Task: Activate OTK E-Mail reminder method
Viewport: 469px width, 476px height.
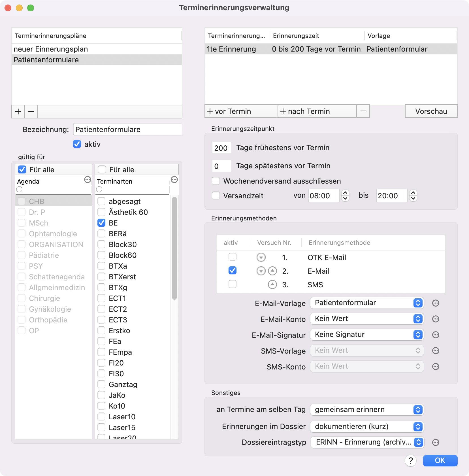Action: [x=233, y=257]
